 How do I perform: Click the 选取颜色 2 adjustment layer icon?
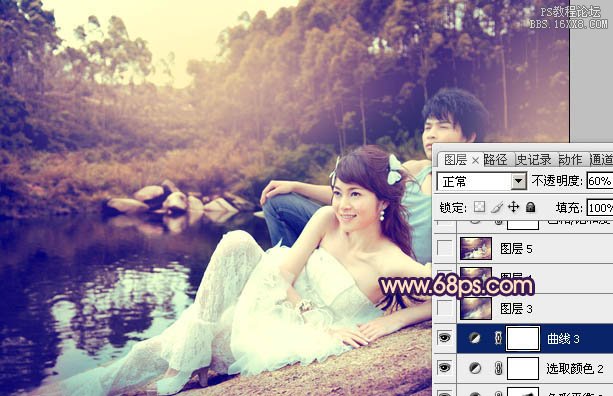[475, 368]
